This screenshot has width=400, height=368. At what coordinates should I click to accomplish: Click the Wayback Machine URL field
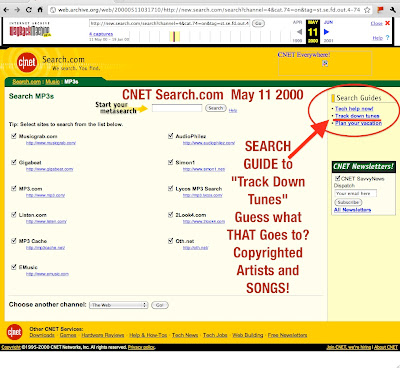169,23
